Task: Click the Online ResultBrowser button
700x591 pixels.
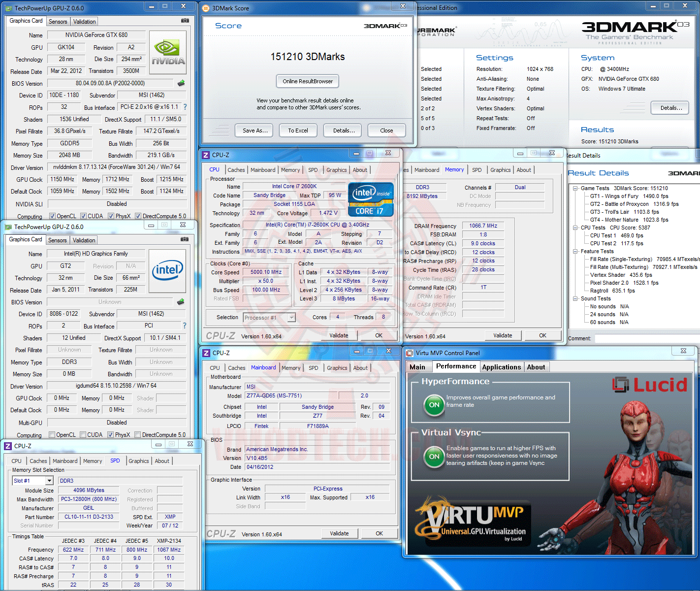Action: point(308,81)
